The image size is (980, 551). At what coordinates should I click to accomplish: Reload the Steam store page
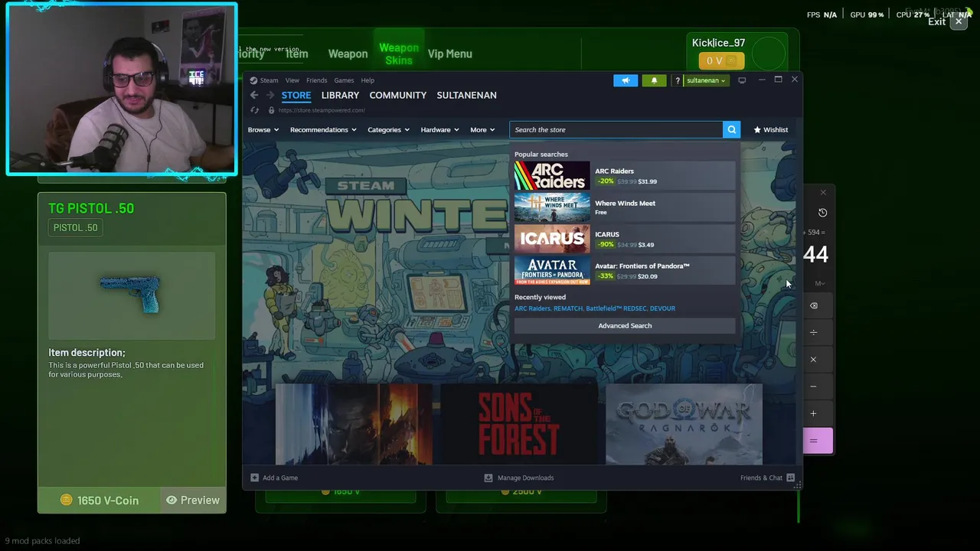[x=254, y=110]
